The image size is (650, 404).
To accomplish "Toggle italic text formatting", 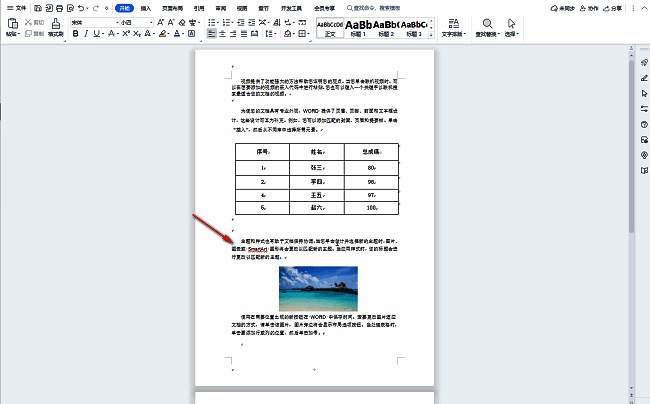I will point(87,33).
